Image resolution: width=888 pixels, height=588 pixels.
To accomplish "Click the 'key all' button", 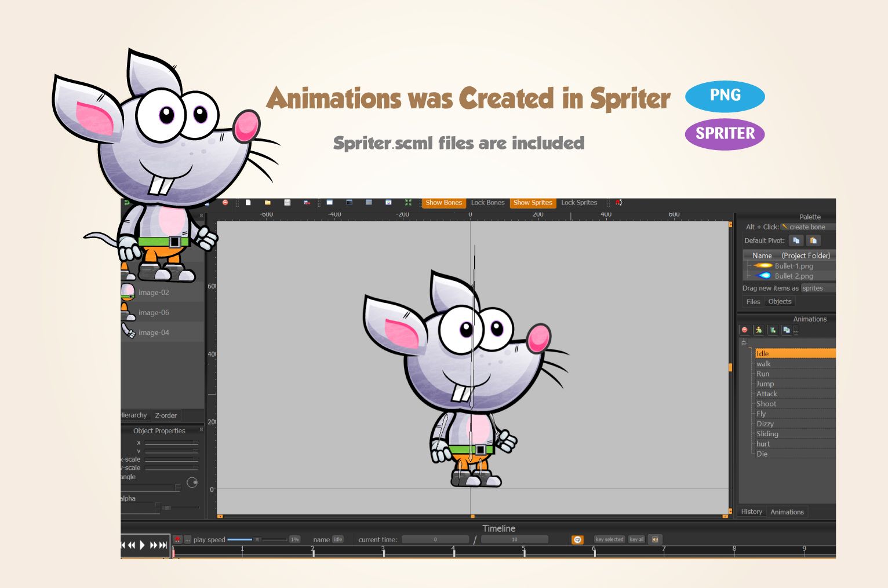I will [636, 539].
